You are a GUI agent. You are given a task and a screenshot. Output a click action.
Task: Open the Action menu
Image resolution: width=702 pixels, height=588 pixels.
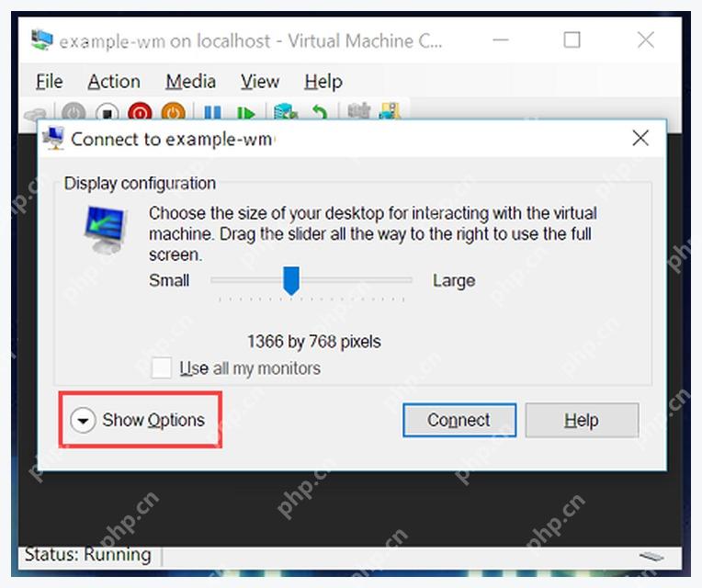tap(114, 82)
